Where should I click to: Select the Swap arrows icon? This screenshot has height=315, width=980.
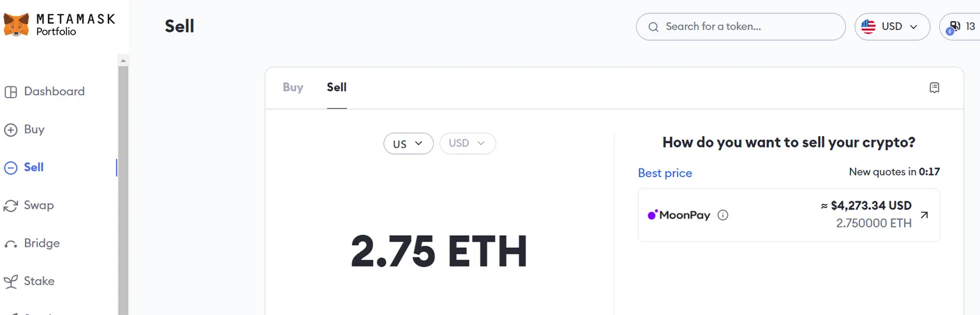(11, 206)
